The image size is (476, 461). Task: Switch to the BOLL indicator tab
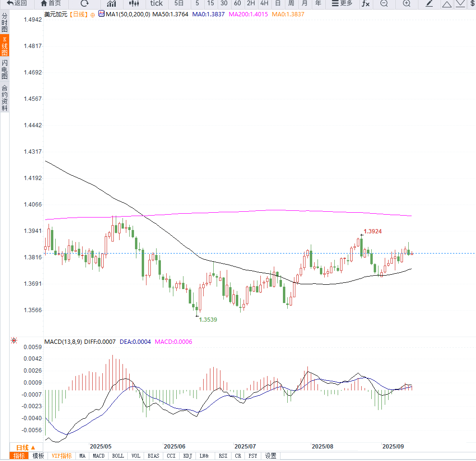point(118,456)
